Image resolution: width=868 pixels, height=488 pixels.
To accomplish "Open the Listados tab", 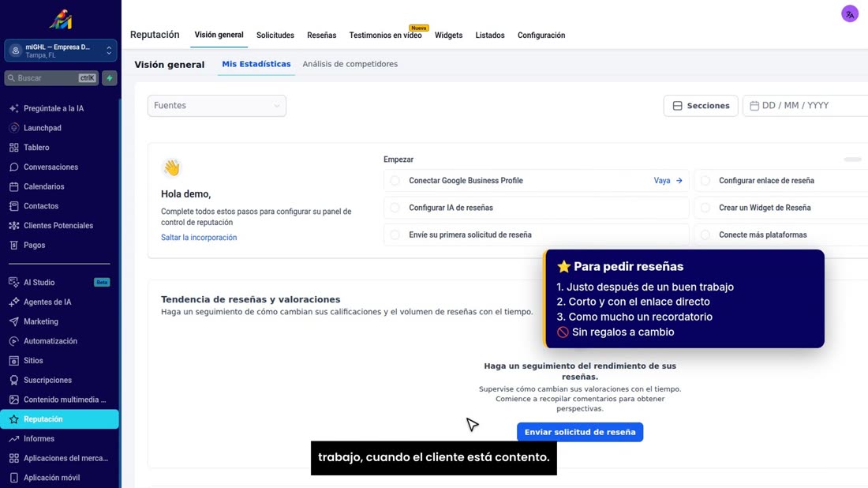I will point(490,36).
